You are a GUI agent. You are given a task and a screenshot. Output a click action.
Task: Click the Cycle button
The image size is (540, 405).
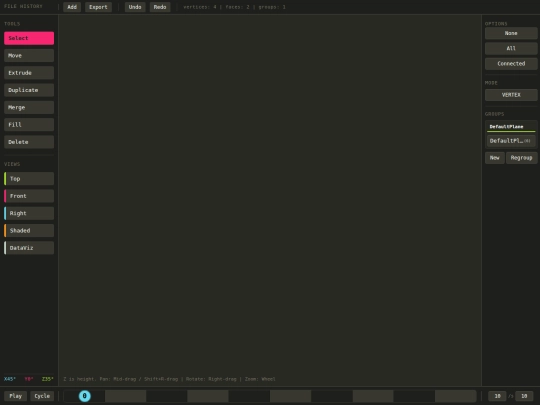pos(42,396)
